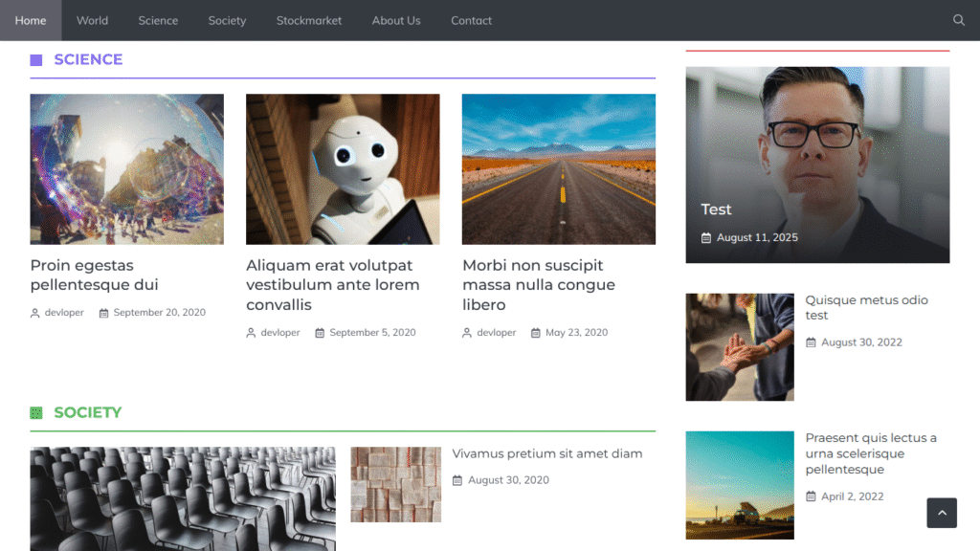The image size is (980, 551).
Task: Open the desert highway thumbnail
Action: tap(559, 169)
